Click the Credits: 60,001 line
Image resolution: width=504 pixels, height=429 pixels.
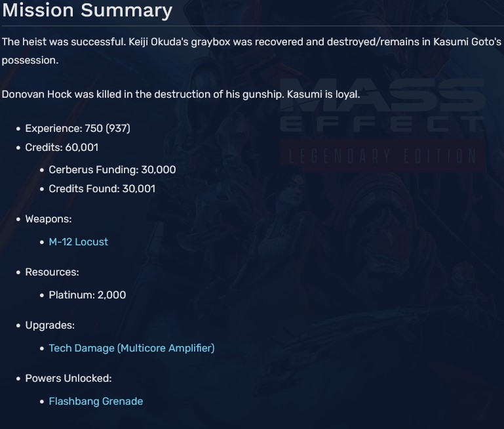point(62,148)
